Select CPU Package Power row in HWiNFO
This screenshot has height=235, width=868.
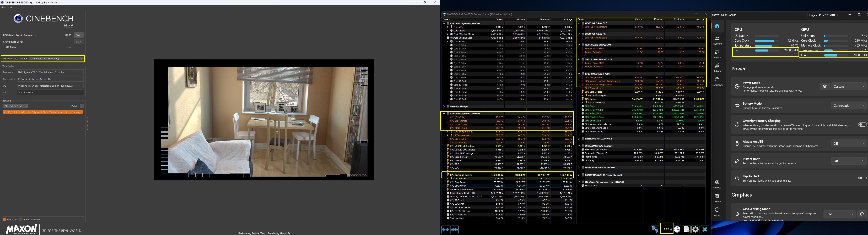[x=508, y=175]
